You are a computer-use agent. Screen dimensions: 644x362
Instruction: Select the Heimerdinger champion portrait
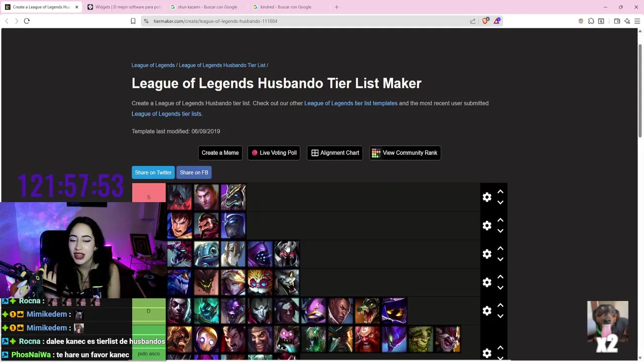[x=260, y=283]
